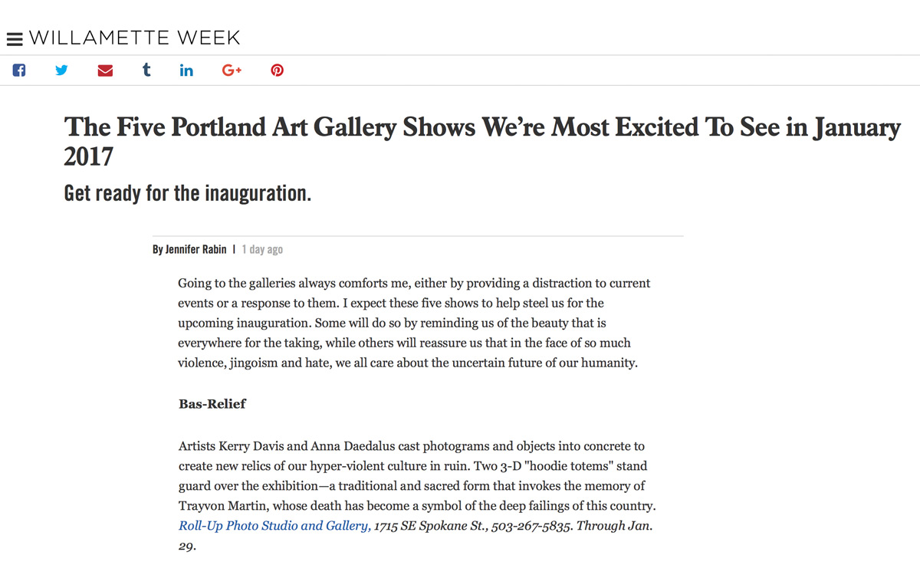This screenshot has width=920, height=588.
Task: Share the article on Tumblr
Action: [x=146, y=71]
